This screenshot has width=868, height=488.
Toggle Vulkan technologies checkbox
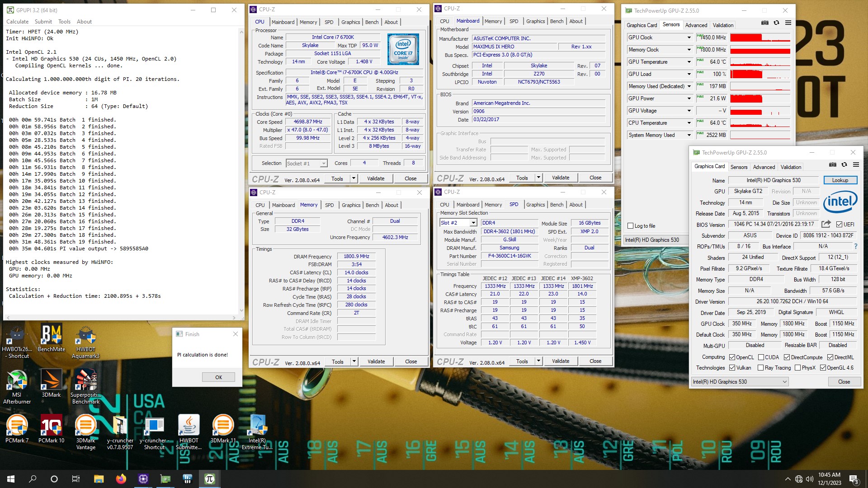pos(732,368)
